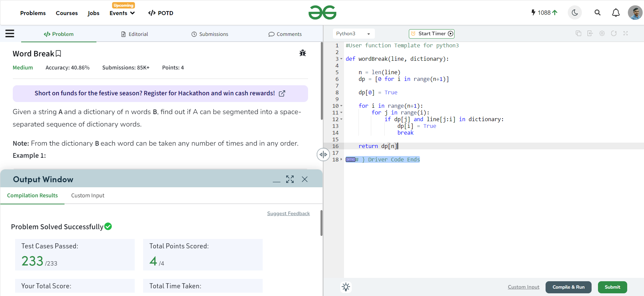644x296 pixels.
Task: Open the Custom Input link below editor
Action: pos(523,287)
